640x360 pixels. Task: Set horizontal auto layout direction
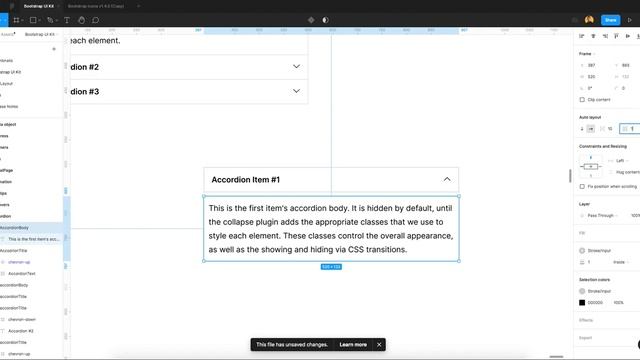tap(591, 129)
